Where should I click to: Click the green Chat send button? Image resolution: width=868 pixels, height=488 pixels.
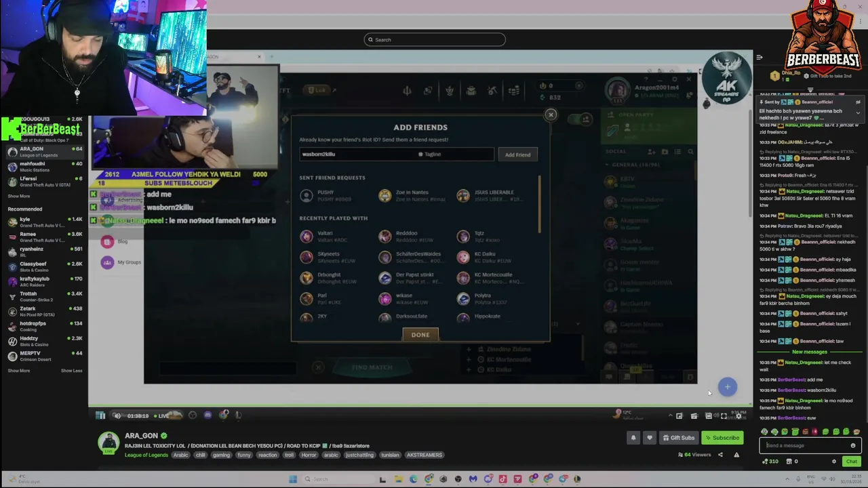[851, 462]
